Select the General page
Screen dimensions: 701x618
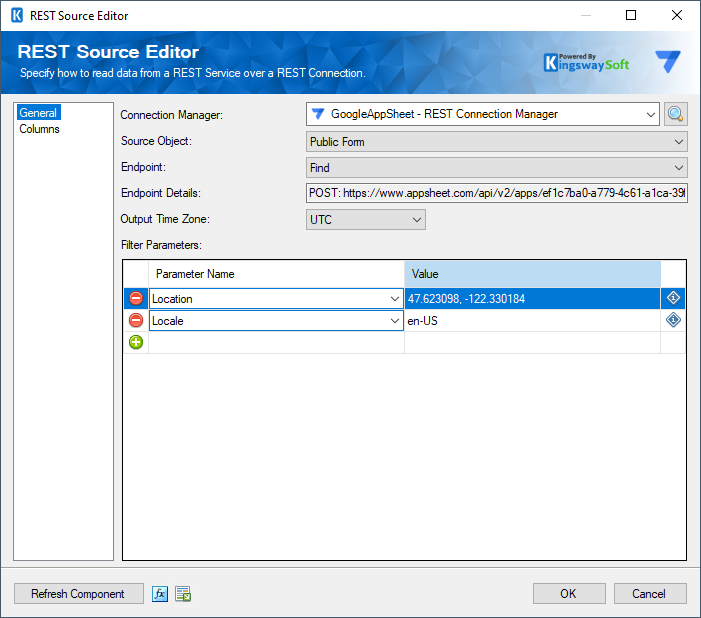[x=38, y=113]
